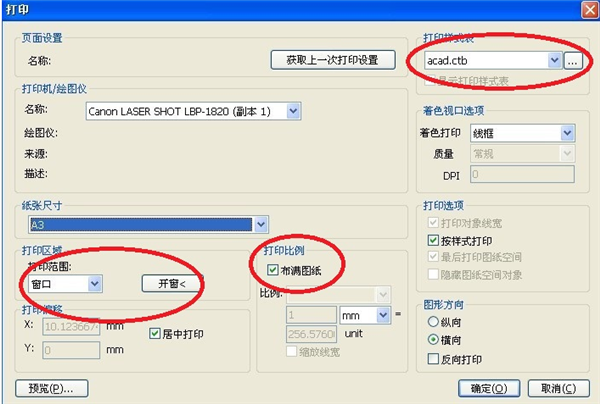Toggle the 布满图纸 checkbox
This screenshot has width=600, height=404.
273,270
